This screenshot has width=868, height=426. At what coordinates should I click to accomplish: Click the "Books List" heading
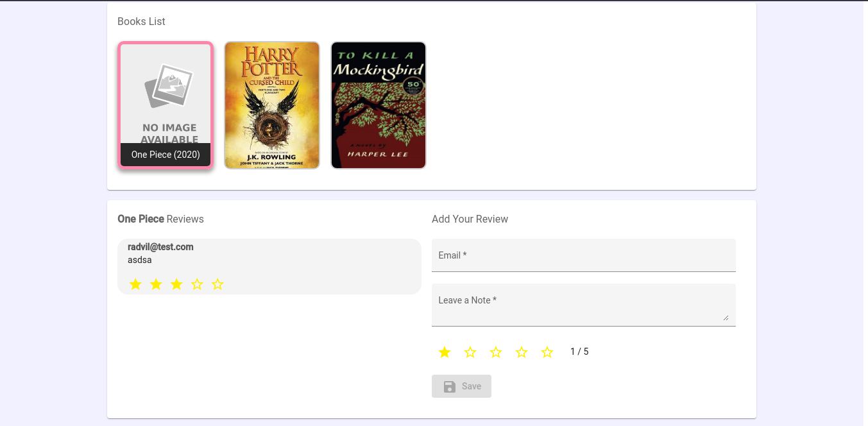click(x=141, y=21)
